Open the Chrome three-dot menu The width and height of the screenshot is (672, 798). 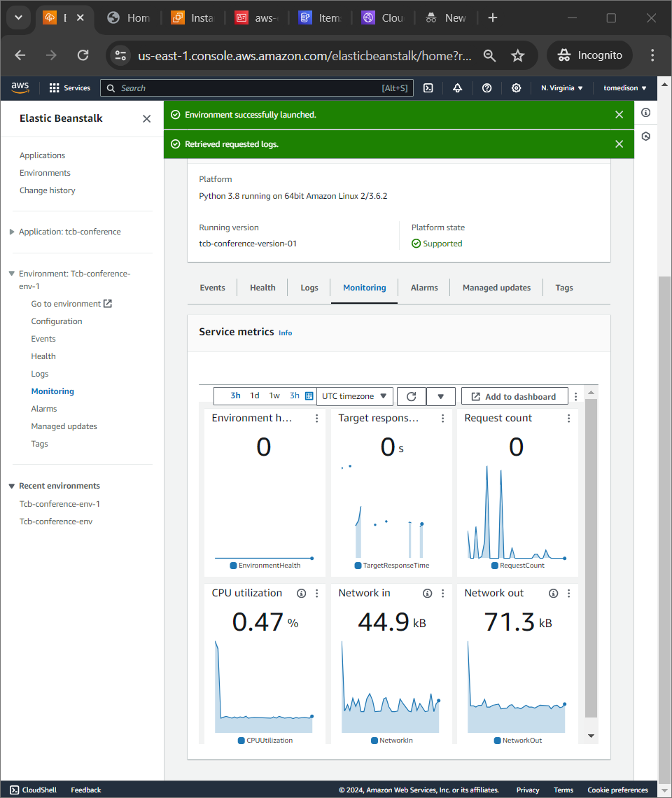tap(652, 55)
